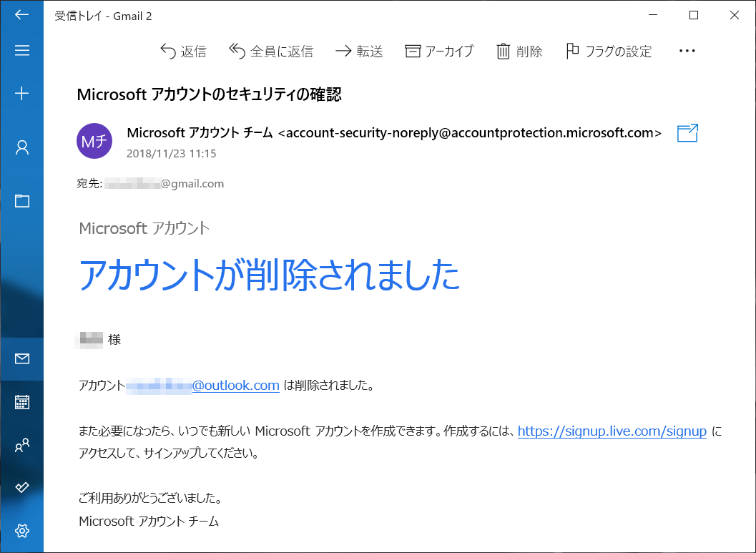Screen dimensions: 756x553
Task: Forward message with 転送
Action: [x=359, y=51]
